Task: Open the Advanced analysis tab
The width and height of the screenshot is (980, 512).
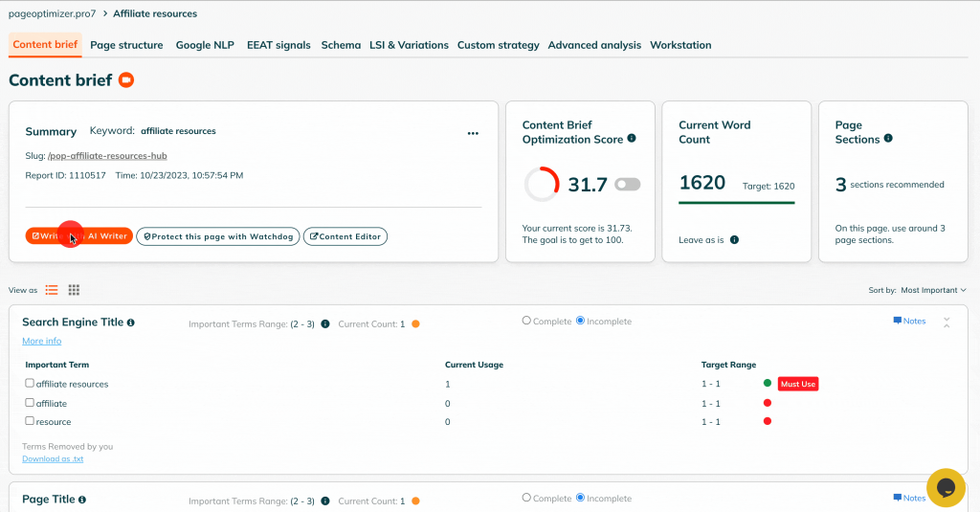Action: [x=594, y=45]
